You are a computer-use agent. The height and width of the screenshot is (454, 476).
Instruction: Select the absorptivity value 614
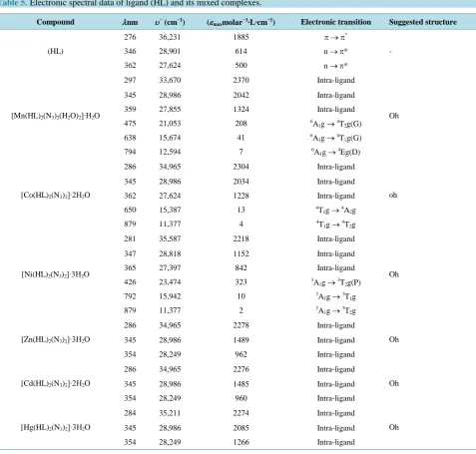[240, 51]
